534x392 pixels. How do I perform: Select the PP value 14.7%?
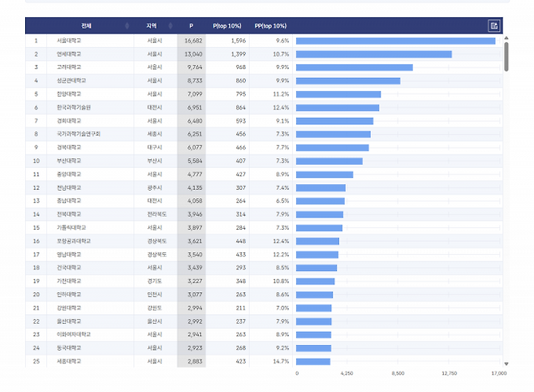pos(281,361)
